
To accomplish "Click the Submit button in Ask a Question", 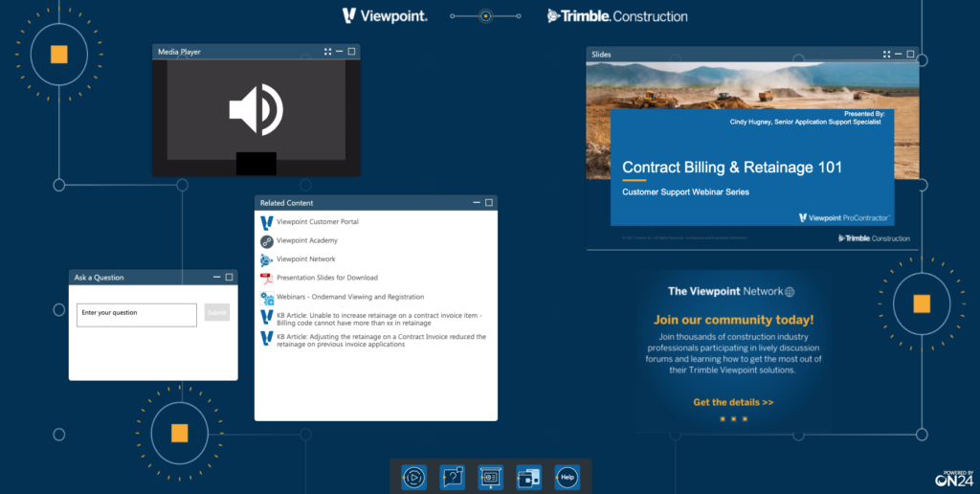I will tap(217, 313).
